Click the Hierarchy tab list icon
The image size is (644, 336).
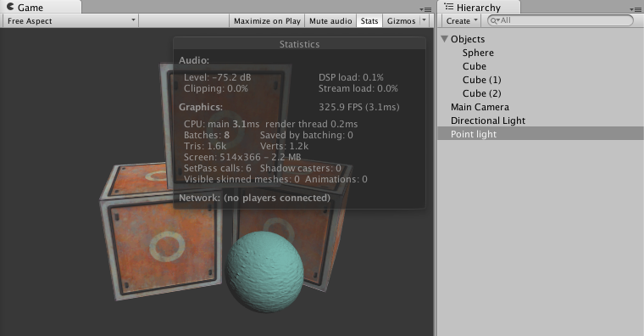449,7
